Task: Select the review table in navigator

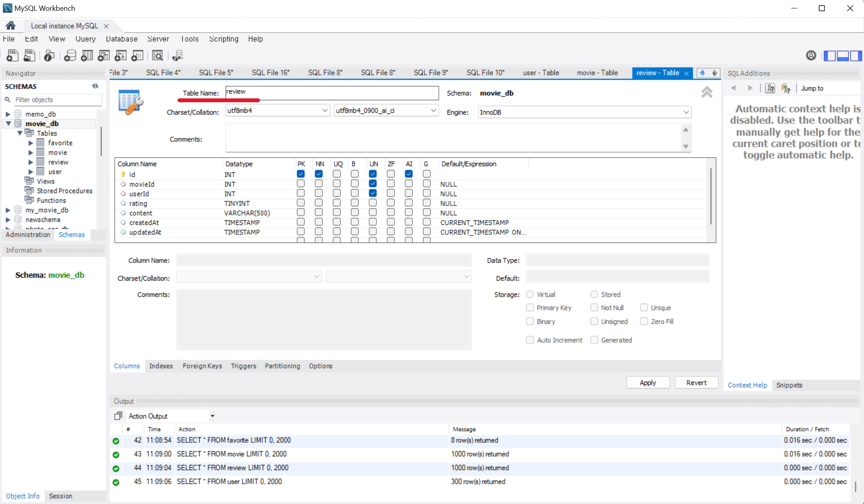Action: (x=58, y=162)
